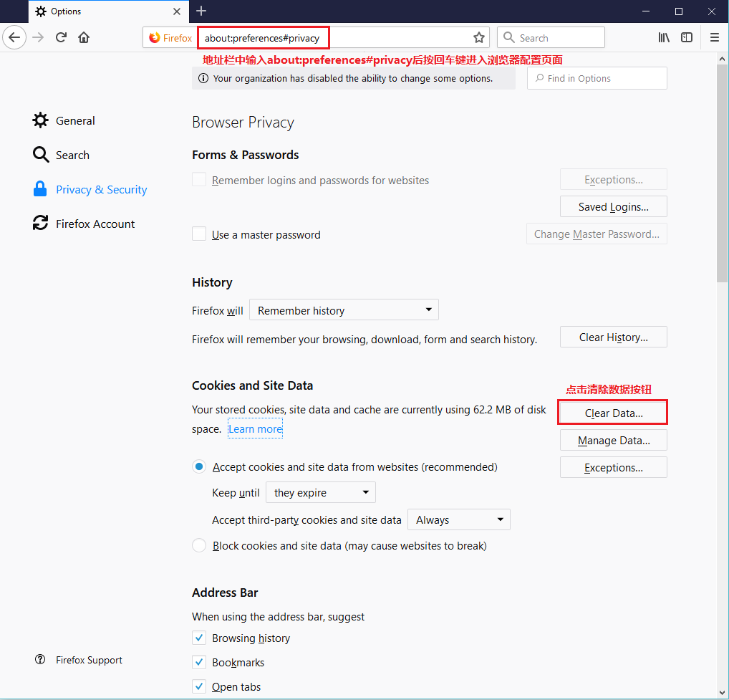Click the Browser Privacy heading

tap(243, 123)
